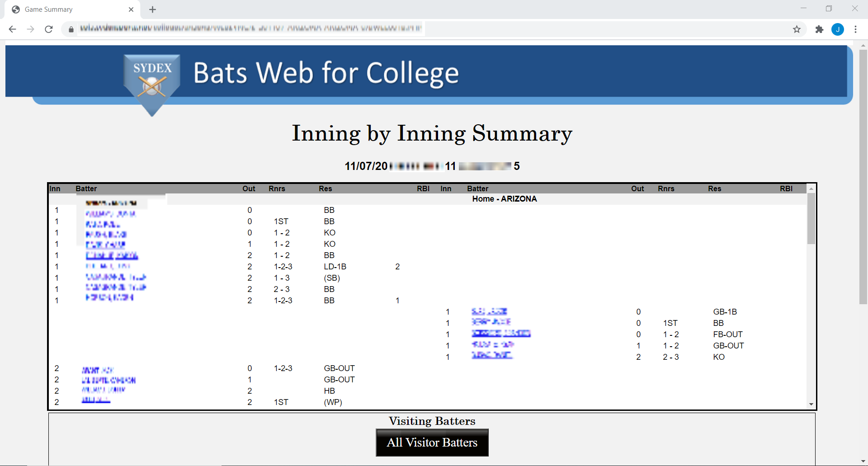Click the All Visitor Batters button
Viewport: 868px width, 466px height.
[x=432, y=442]
